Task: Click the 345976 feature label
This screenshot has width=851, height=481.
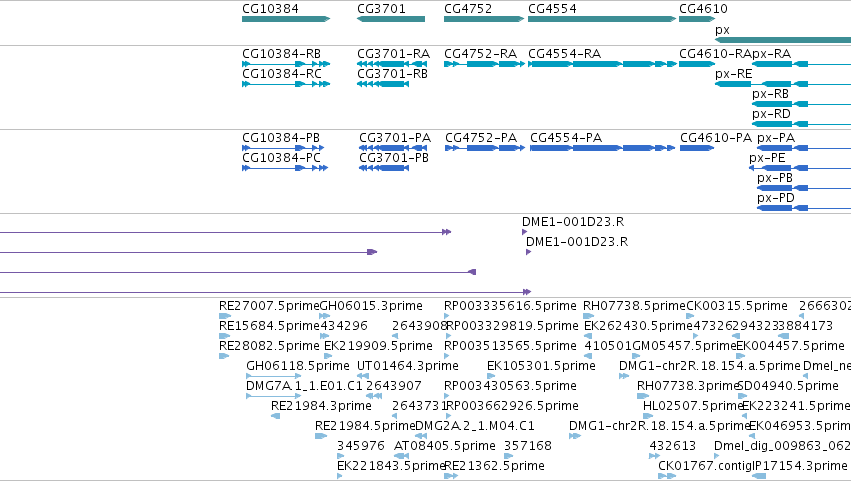Action: click(x=361, y=447)
